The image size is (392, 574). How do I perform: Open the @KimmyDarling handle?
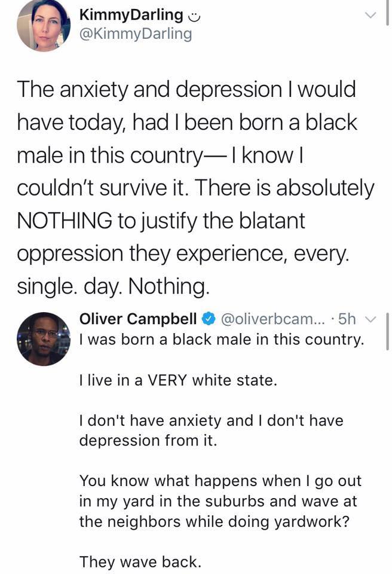[136, 34]
